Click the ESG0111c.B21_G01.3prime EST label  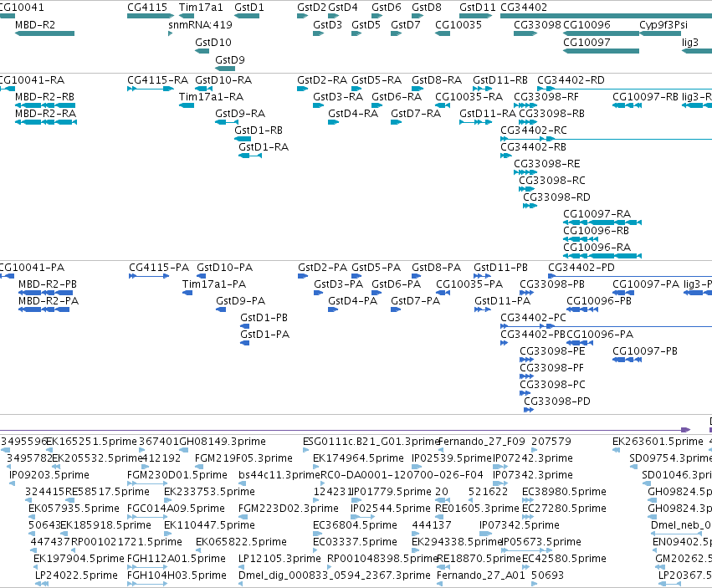coord(371,442)
